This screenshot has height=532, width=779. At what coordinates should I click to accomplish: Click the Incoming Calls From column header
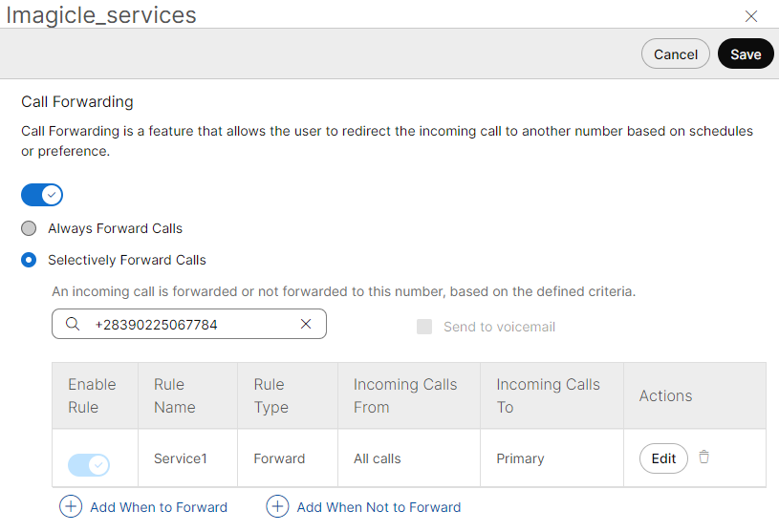pos(405,395)
